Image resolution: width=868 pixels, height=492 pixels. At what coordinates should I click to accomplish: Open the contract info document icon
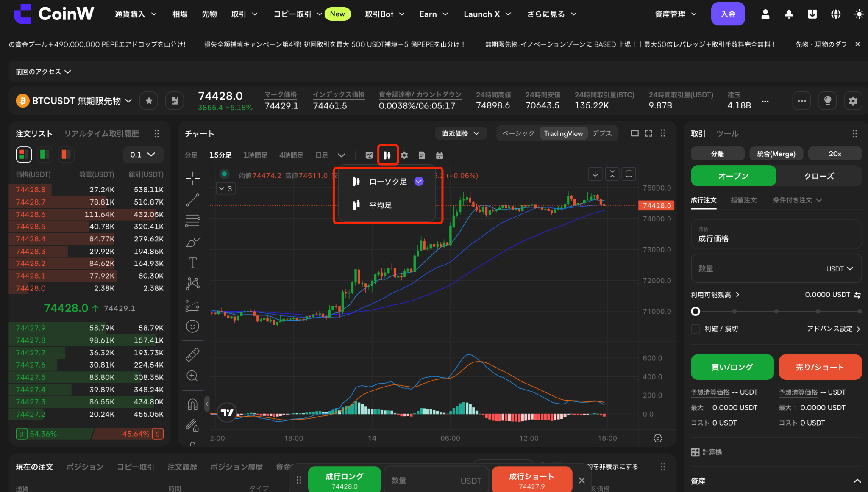(174, 101)
